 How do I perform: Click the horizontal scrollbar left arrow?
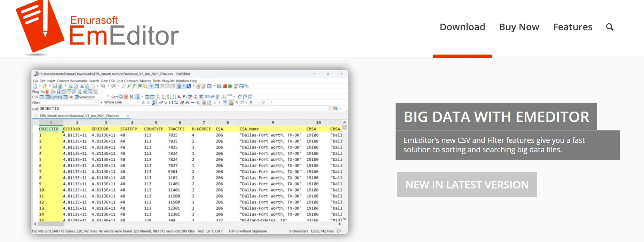35,224
